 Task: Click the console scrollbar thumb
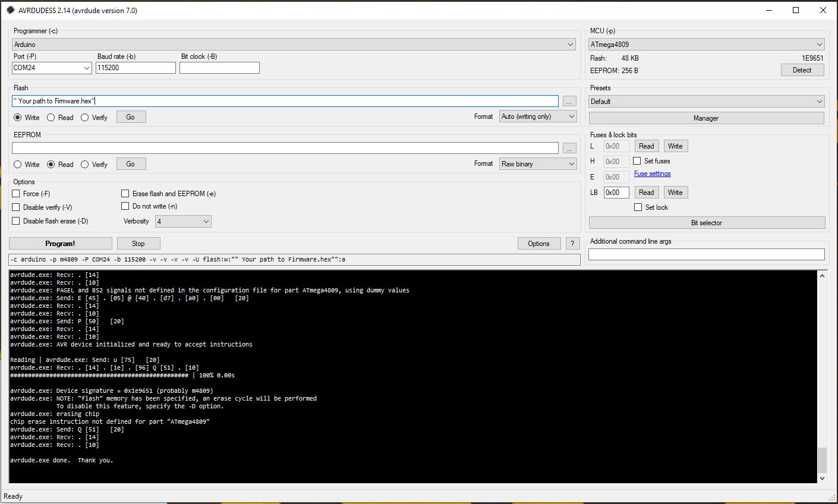point(823,460)
